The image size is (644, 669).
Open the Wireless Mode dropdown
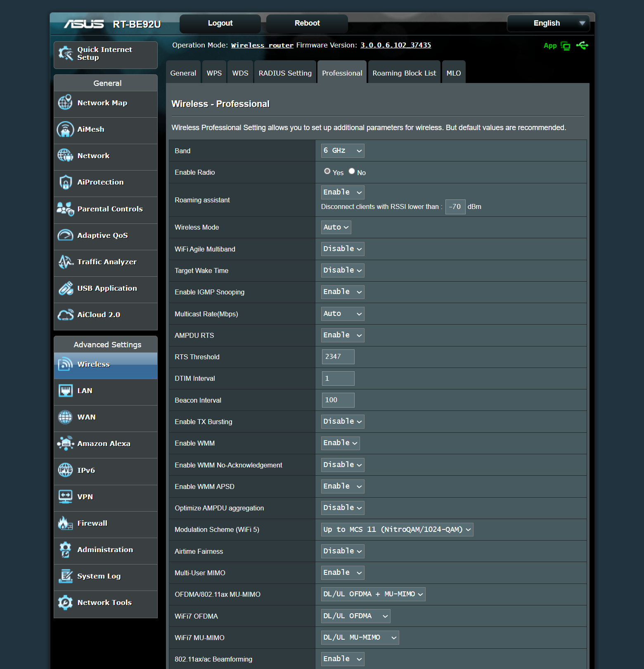336,227
